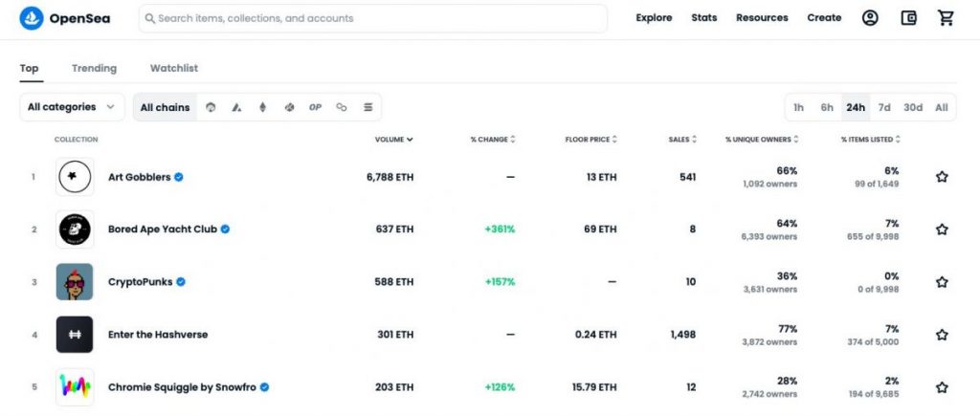Star Chromie Squiggle by Snowfro
980x416 pixels.
[942, 387]
